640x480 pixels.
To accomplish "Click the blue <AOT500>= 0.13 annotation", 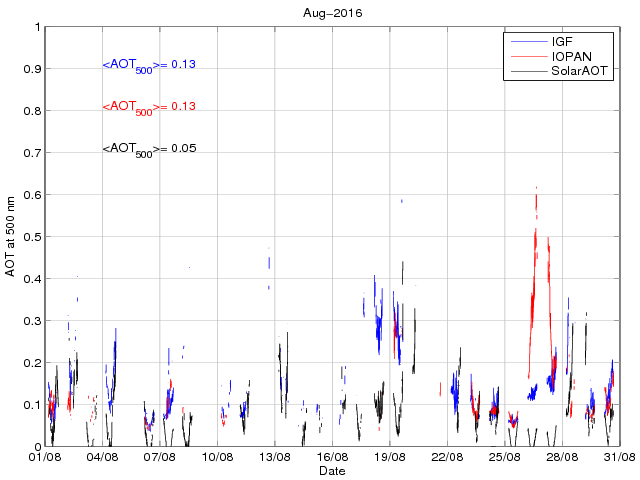I will tap(149, 65).
